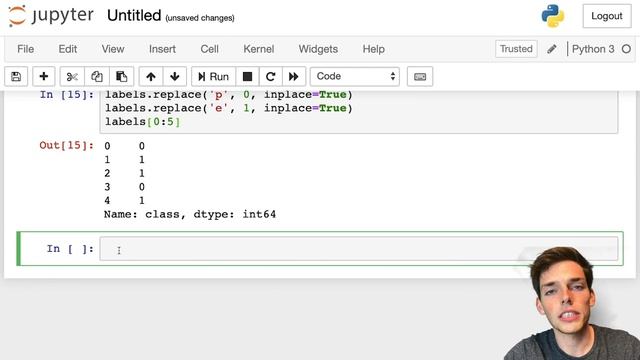The image size is (640, 360).
Task: Open the cell type Code dropdown
Action: 355,76
